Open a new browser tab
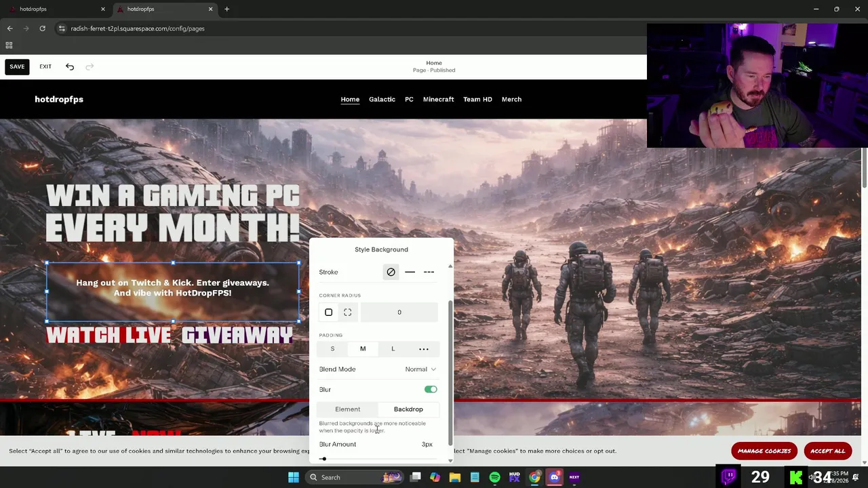 [x=226, y=9]
